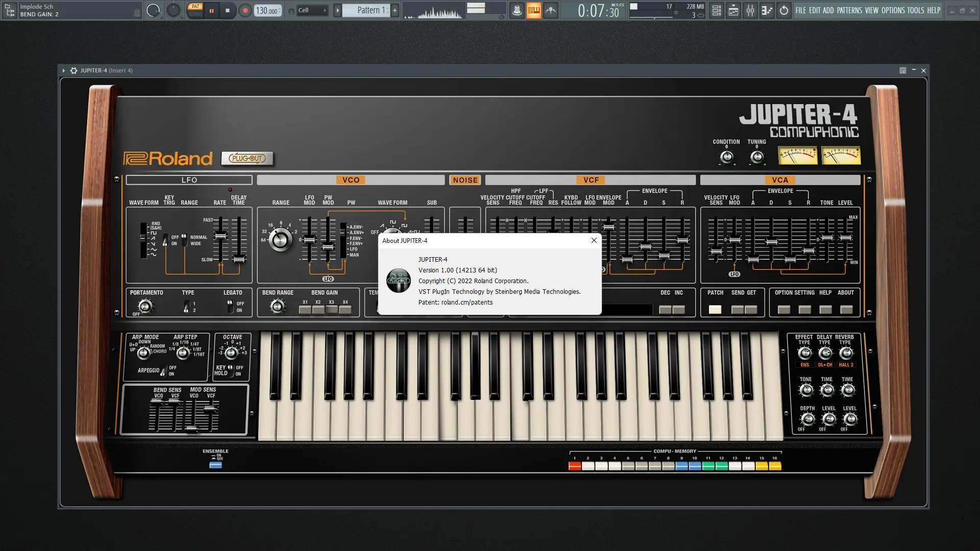Open the mixer from toolbar
Image resolution: width=980 pixels, height=551 pixels.
(x=750, y=10)
